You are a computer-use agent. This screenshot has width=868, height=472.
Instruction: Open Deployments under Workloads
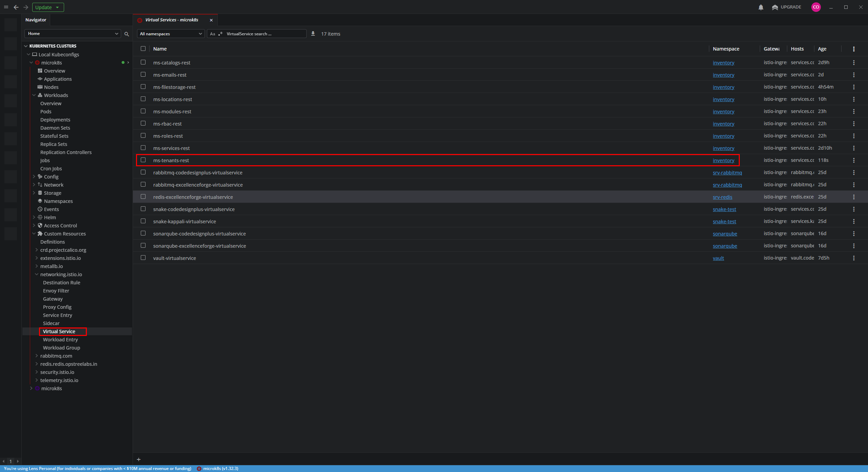(55, 120)
